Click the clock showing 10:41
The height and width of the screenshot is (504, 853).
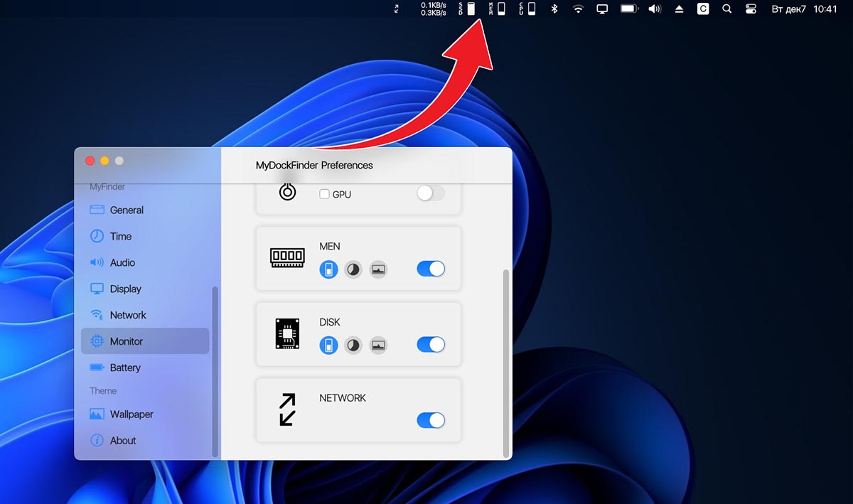(x=825, y=9)
